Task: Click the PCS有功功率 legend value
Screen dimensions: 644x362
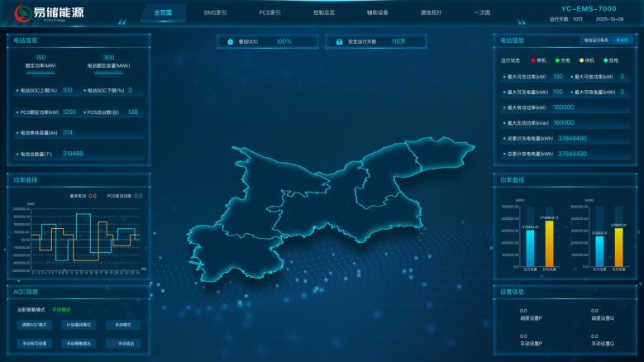Action: click(138, 196)
